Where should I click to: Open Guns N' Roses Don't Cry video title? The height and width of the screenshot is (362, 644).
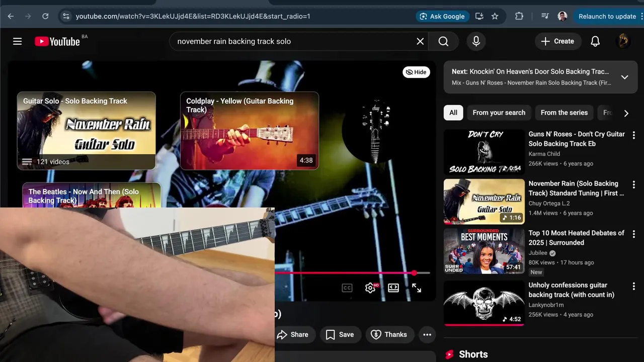(577, 139)
